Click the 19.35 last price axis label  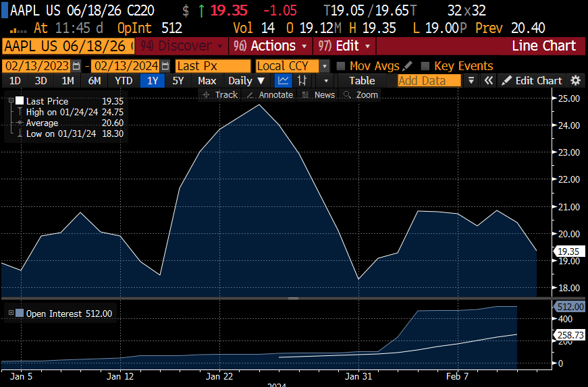pos(569,251)
